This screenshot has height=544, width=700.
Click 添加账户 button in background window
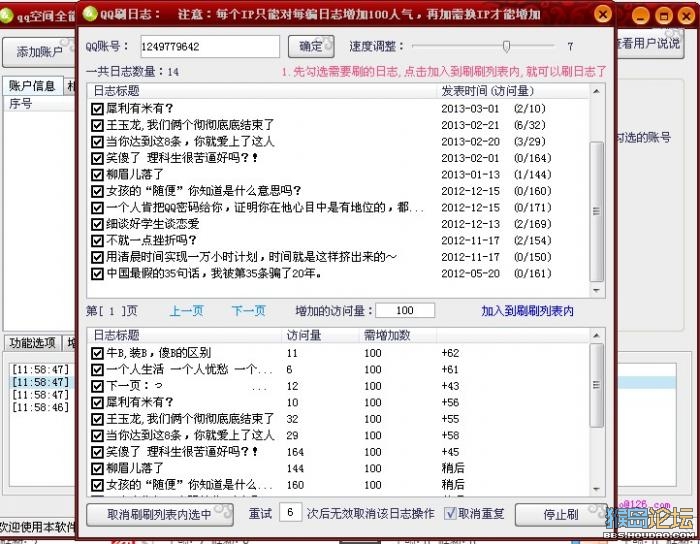(x=39, y=52)
